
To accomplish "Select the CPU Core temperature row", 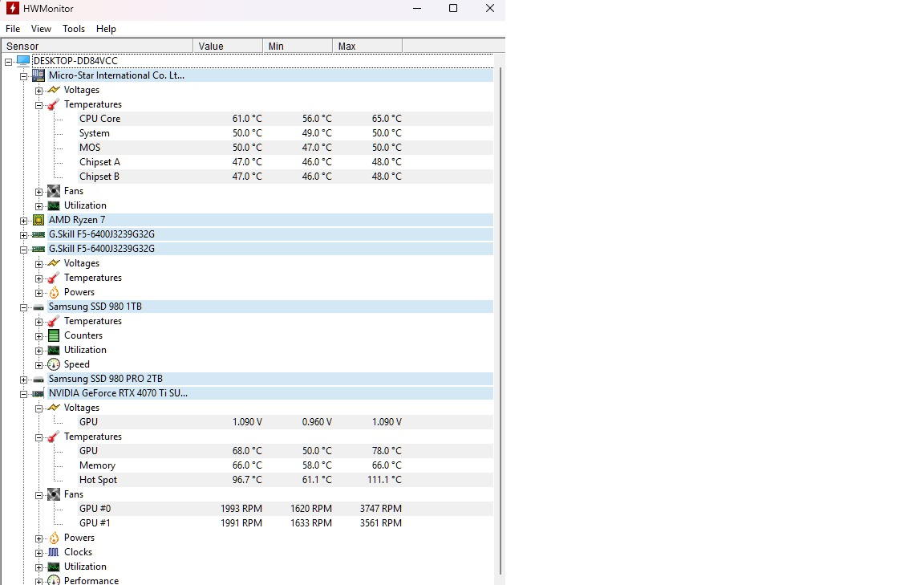I will 285,119.
